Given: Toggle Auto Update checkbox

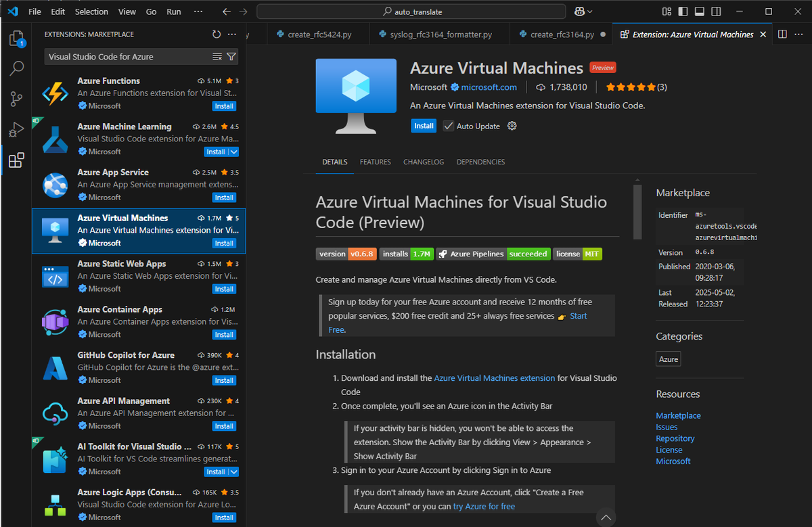Looking at the screenshot, I should pos(449,126).
